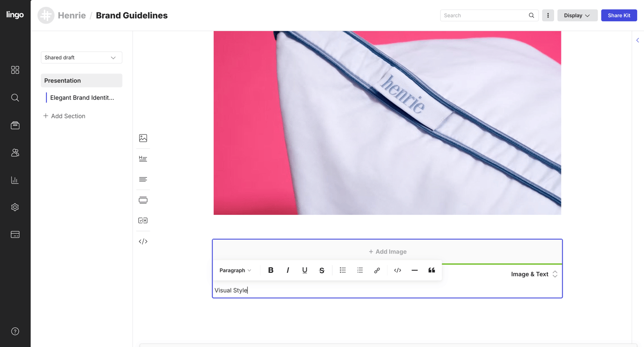
Task: Click the Share Kit button
Action: coord(619,15)
